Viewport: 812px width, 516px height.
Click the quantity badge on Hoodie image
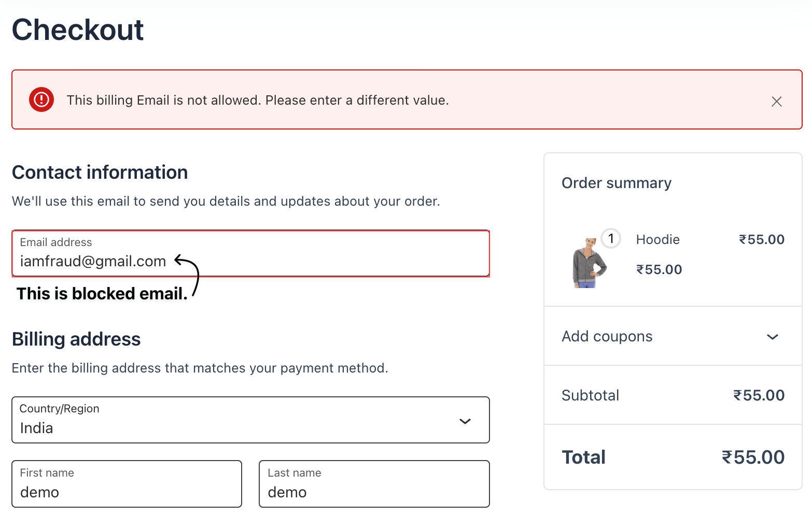point(611,239)
